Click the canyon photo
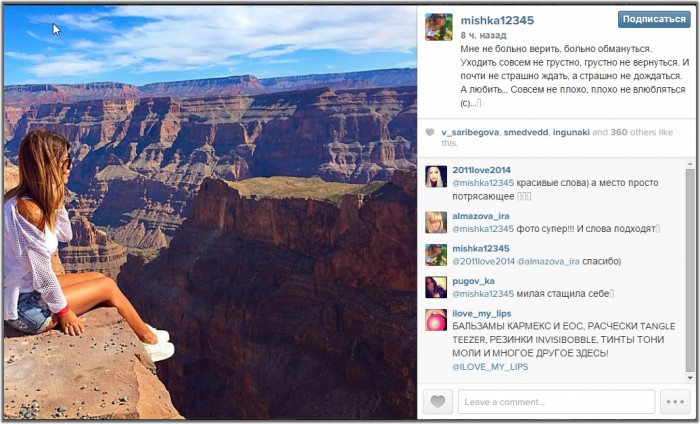Screen dimensions: 700x424 pos(210,212)
